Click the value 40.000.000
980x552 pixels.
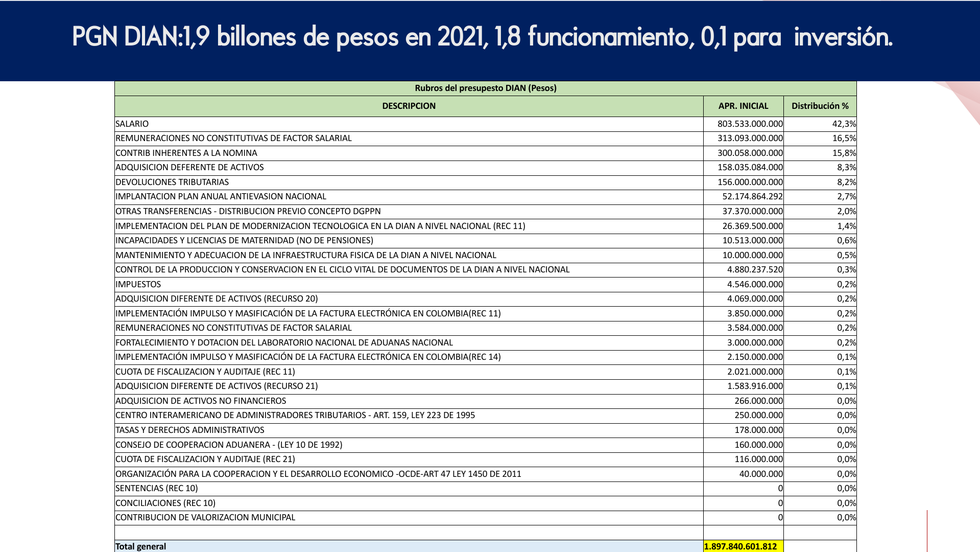[x=761, y=474]
